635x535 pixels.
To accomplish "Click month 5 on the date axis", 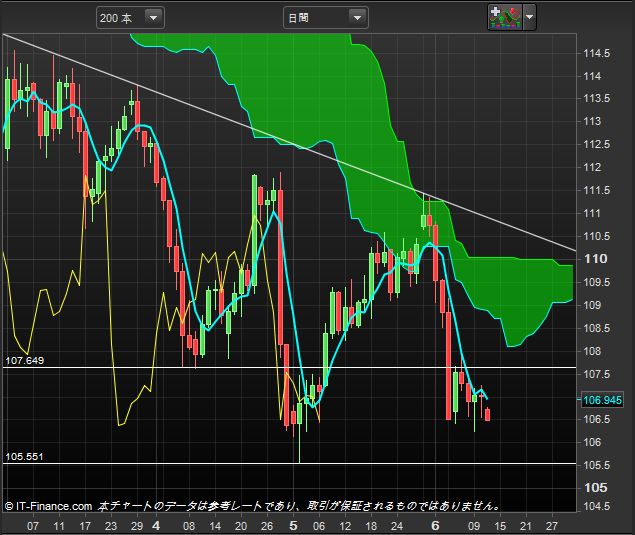I will coord(293,526).
